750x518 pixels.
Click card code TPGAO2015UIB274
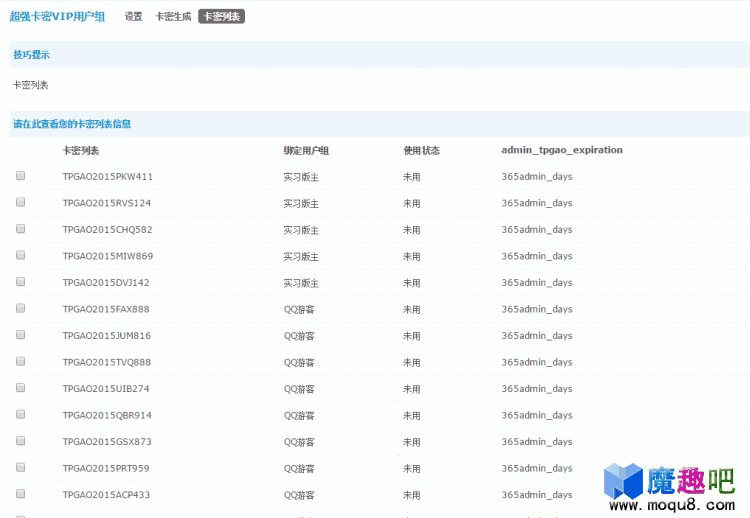tap(106, 389)
